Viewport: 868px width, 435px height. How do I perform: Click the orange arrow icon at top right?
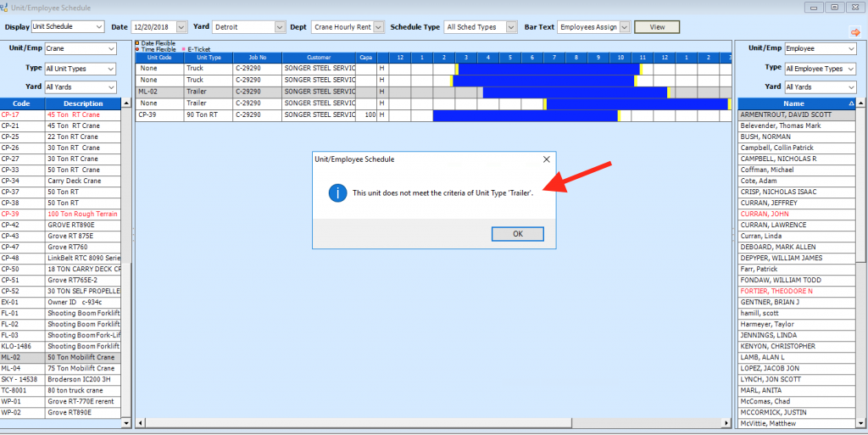(x=854, y=32)
